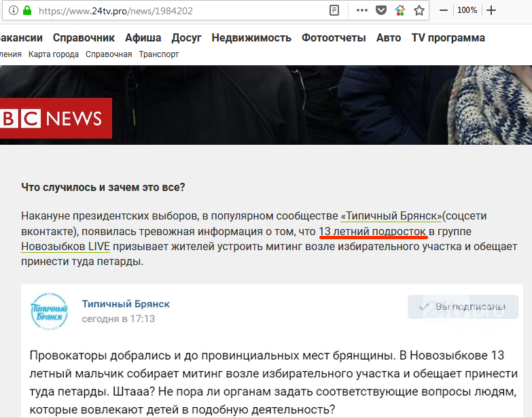Viewport: 532px width, 418px height.
Task: Open Типичный Брянск post author name
Action: coord(126,304)
